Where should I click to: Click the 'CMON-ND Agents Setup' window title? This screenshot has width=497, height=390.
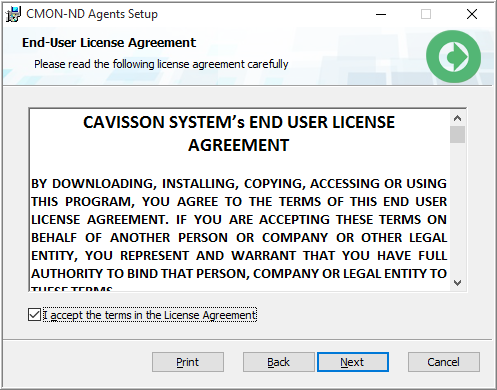pos(92,14)
